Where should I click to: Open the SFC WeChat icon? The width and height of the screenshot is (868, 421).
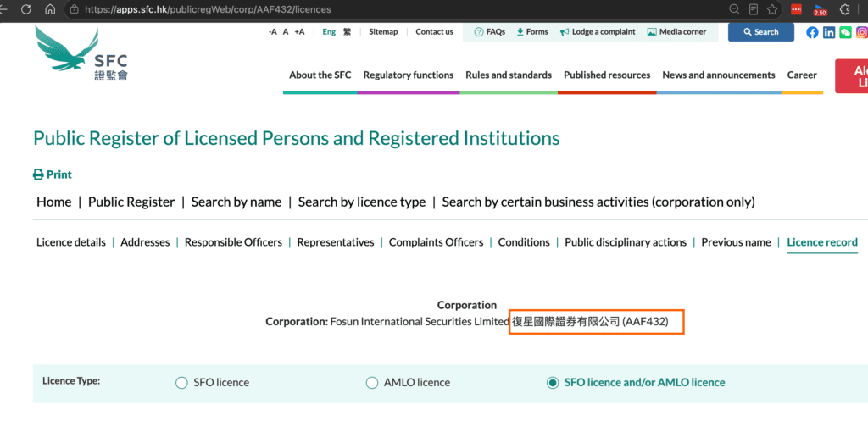pos(845,33)
